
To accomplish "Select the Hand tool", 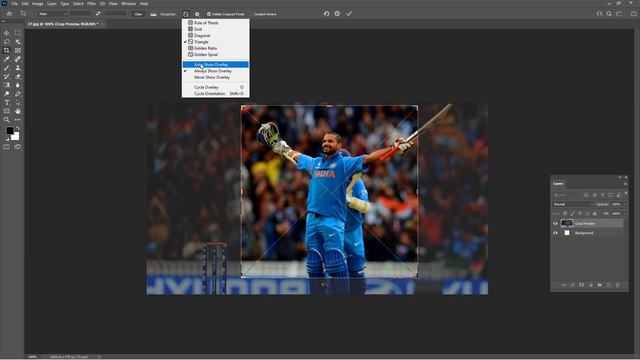I will point(18,111).
